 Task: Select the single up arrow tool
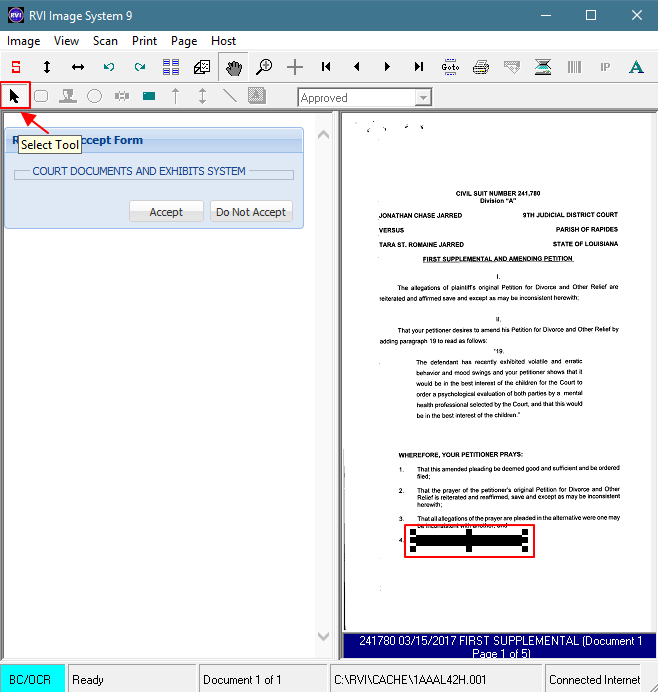point(176,96)
